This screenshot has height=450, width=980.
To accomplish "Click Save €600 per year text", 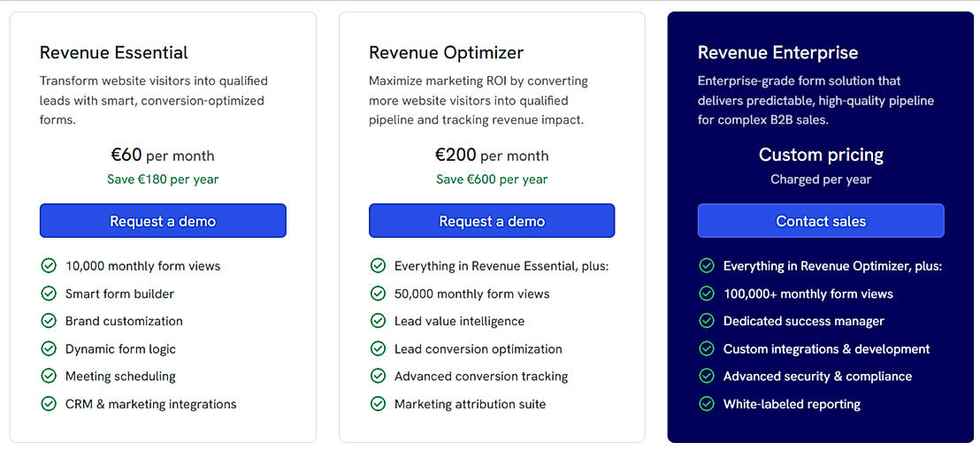I will pos(492,179).
